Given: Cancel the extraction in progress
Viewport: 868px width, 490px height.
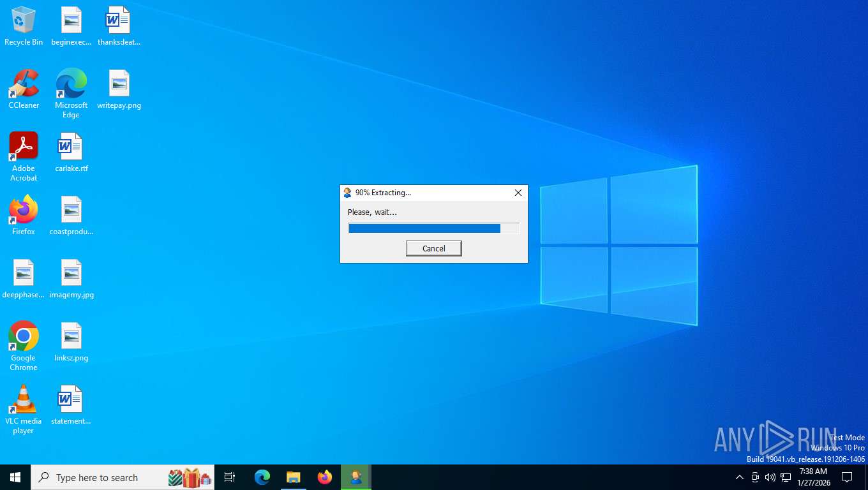Looking at the screenshot, I should (x=434, y=248).
